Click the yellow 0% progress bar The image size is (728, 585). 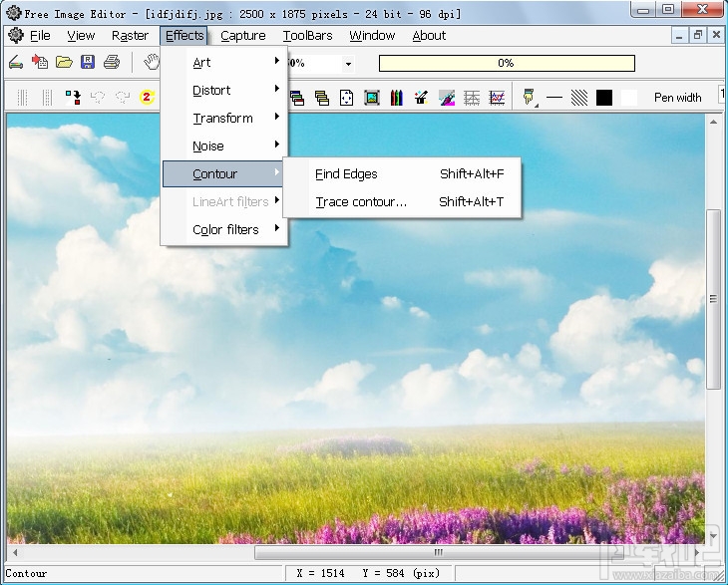click(507, 63)
